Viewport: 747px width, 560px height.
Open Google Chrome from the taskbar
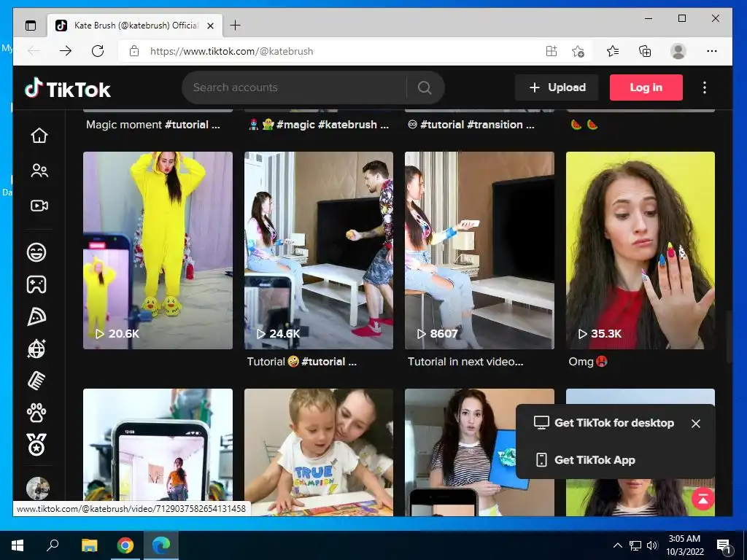point(125,545)
